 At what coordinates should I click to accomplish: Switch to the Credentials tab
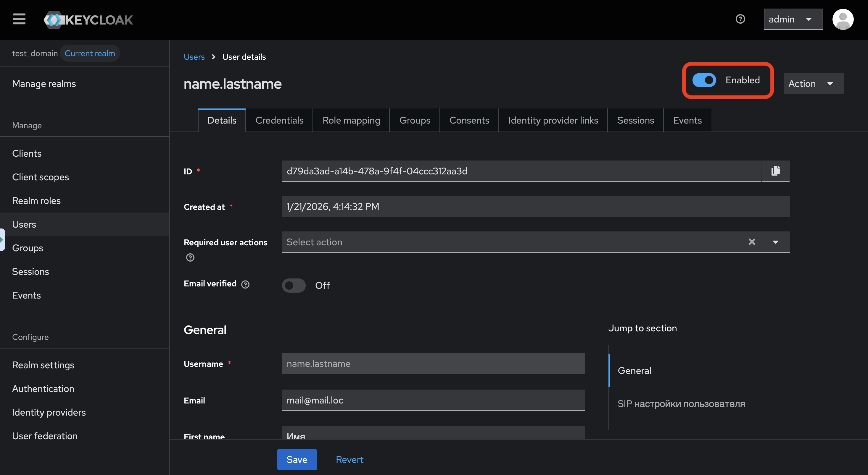[x=279, y=121]
